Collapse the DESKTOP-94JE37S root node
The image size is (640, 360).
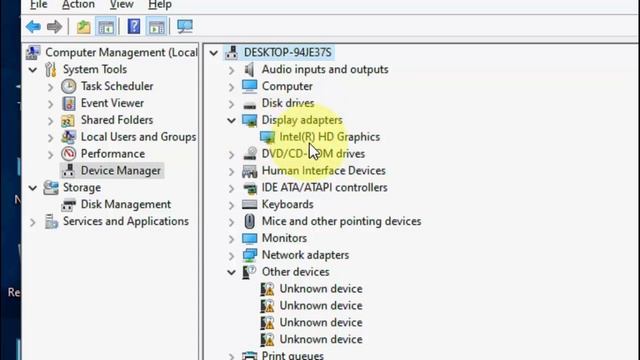click(x=213, y=53)
